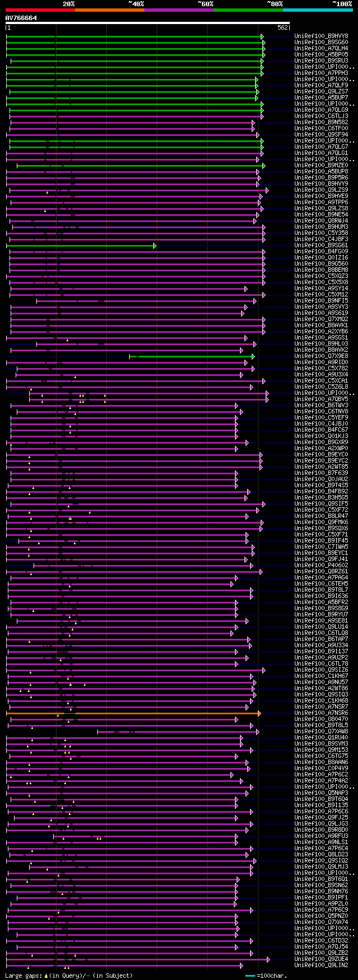Select hit label UniRef100_A9RFU3
Viewport: 358px width, 980px height.
point(321,836)
